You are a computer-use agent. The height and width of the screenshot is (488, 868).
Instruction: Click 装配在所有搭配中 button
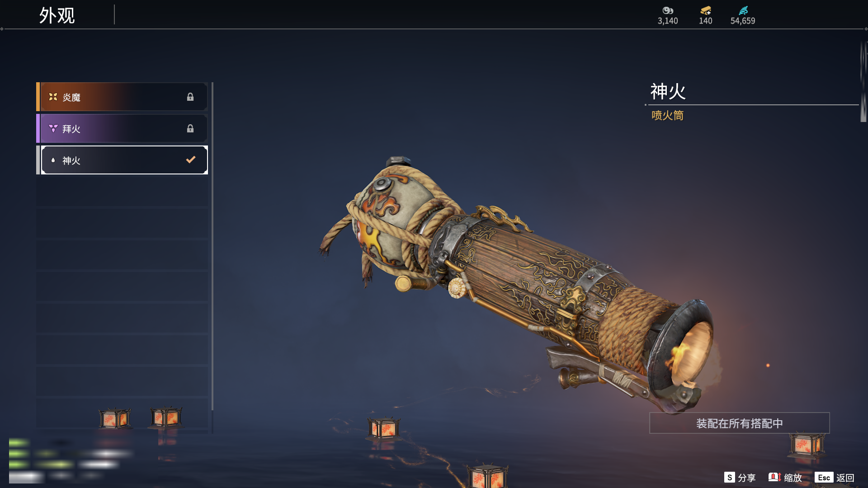740,423
